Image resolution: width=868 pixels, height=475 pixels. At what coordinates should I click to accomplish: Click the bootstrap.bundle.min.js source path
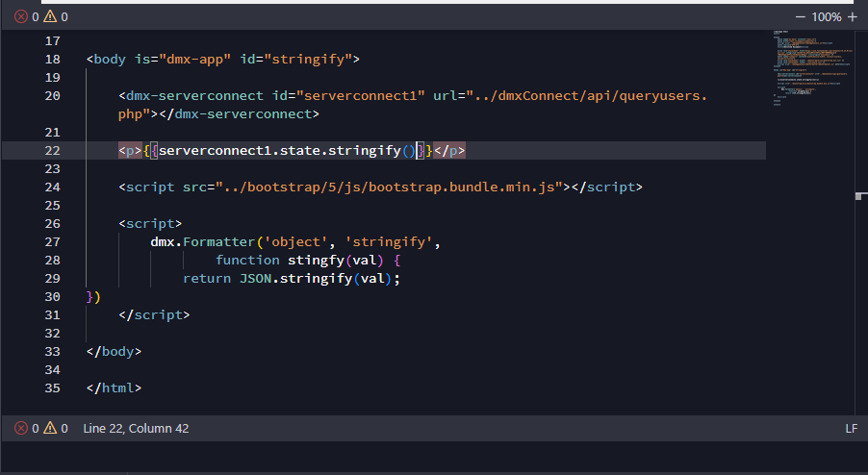point(389,187)
